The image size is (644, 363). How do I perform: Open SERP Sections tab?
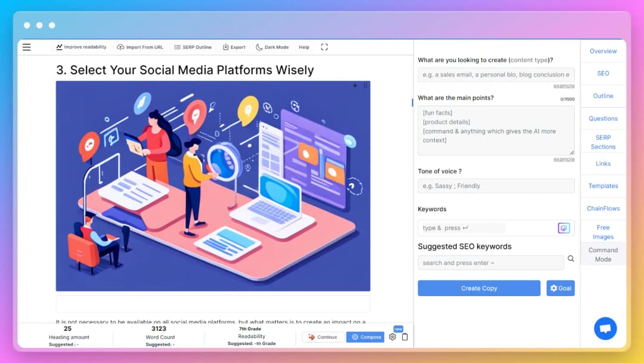[603, 142]
